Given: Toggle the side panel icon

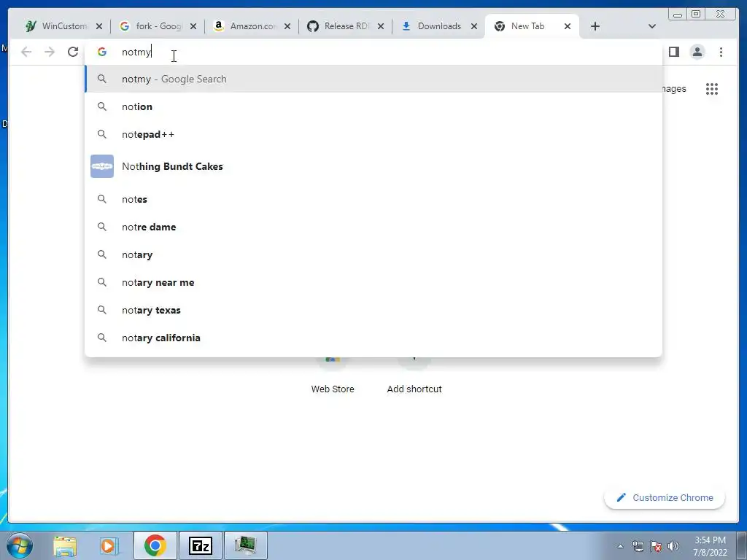Looking at the screenshot, I should 673,52.
